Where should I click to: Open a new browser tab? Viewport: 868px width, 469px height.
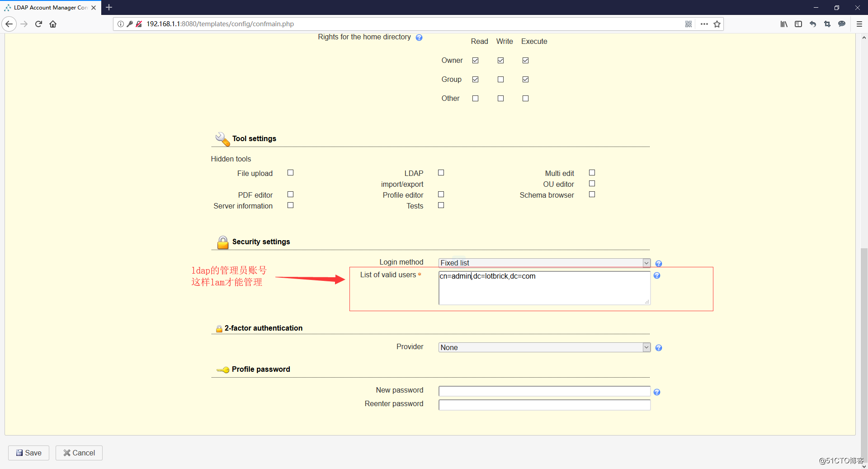tap(109, 7)
